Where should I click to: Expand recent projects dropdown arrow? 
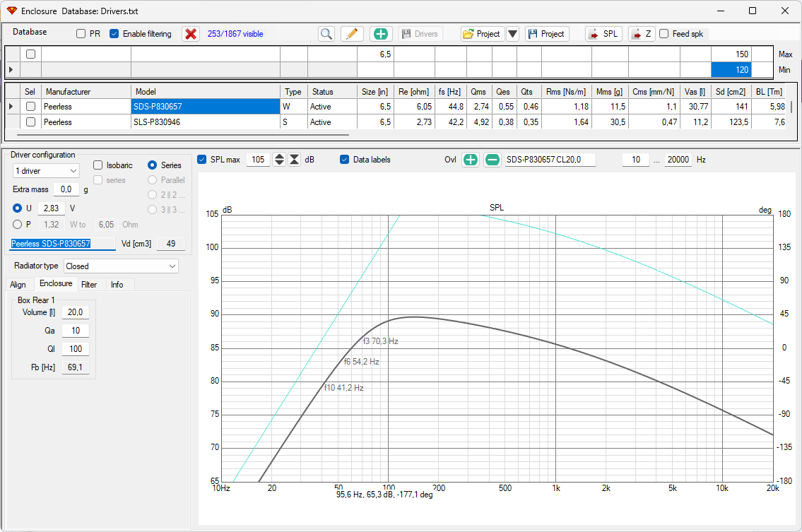(x=512, y=34)
